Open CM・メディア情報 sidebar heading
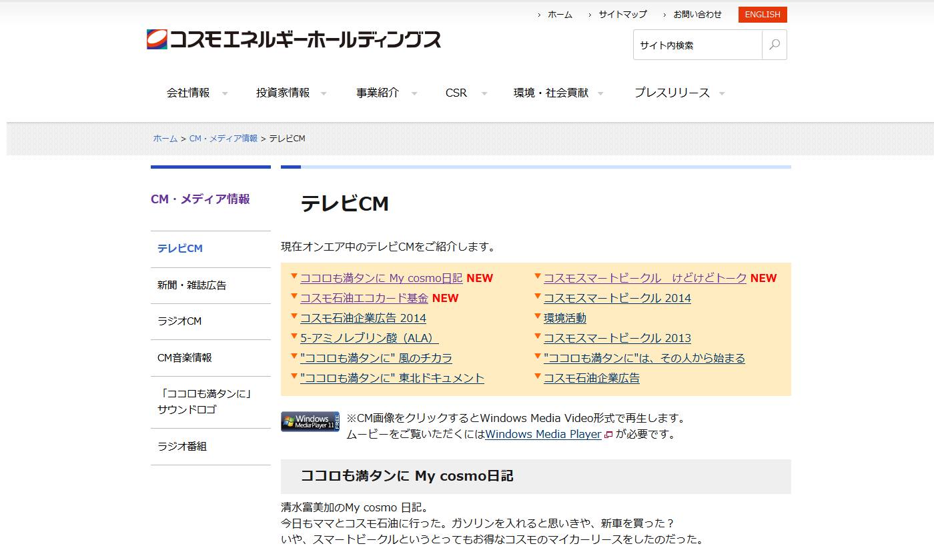 click(200, 199)
